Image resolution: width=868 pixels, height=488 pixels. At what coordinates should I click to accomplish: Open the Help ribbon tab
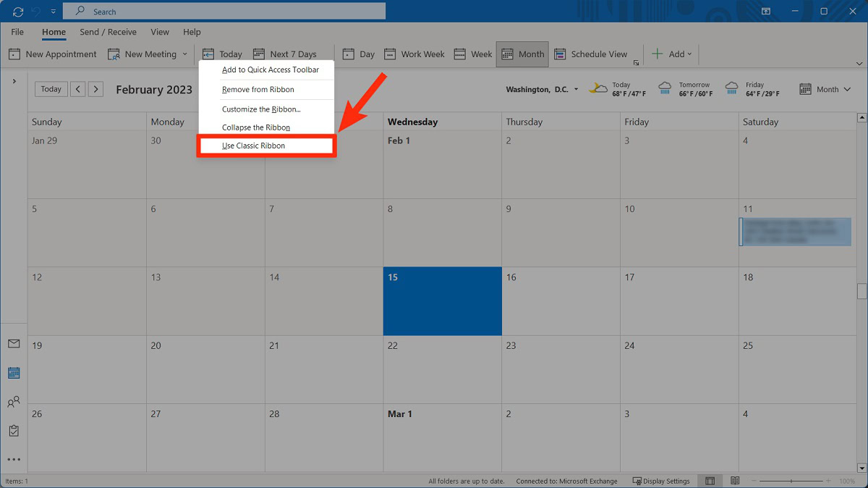point(192,32)
